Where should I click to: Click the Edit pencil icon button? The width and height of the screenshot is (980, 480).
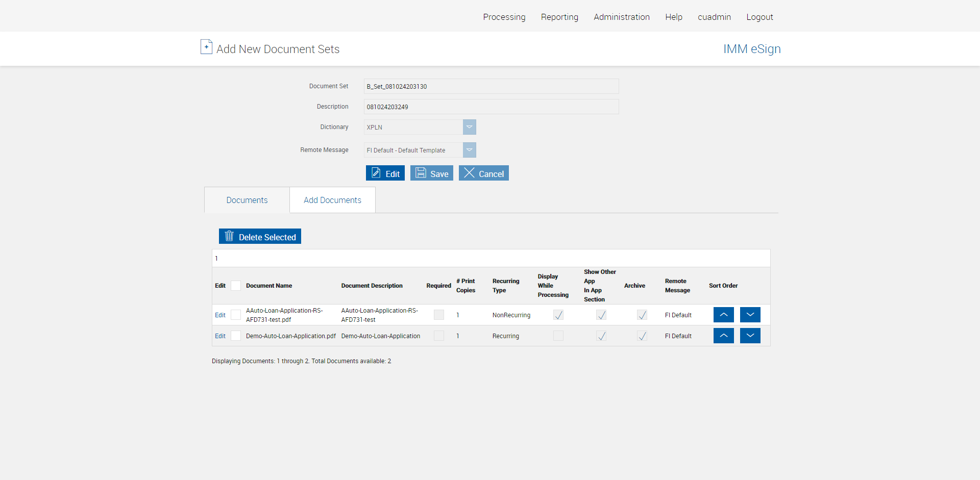[x=376, y=173]
